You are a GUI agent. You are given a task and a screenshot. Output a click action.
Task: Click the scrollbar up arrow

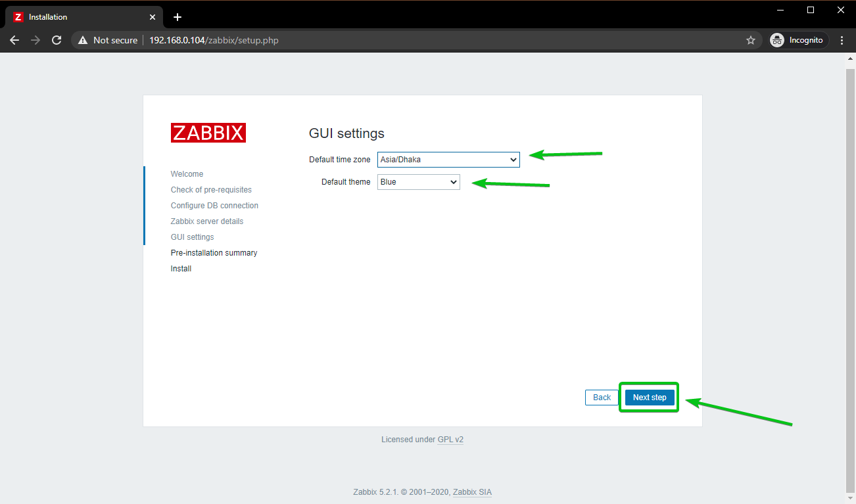(850, 59)
